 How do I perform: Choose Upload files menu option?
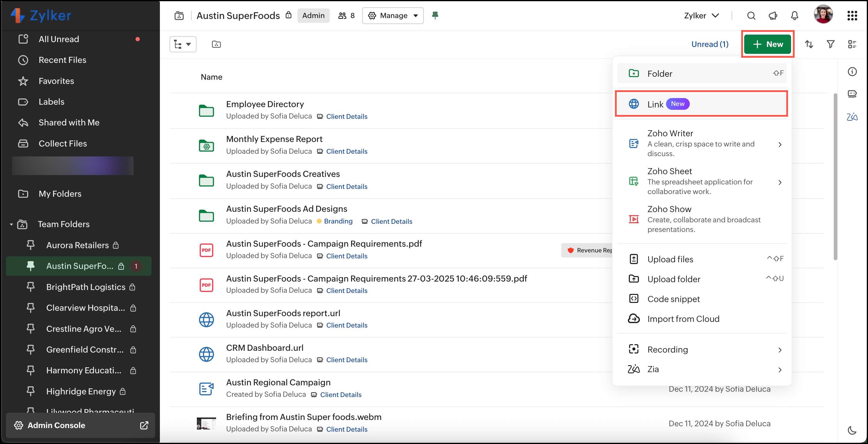pos(670,259)
